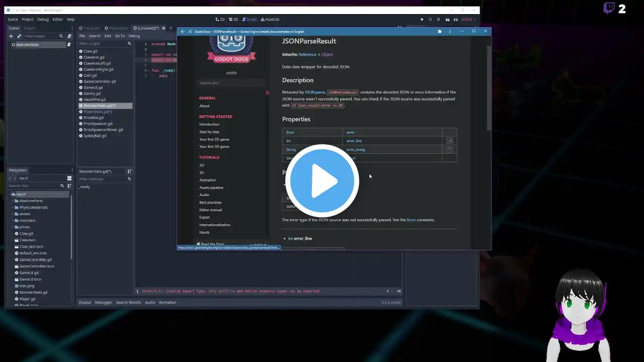Select GameController.tscn in the FileSystem
644x362 pixels.
click(37, 266)
